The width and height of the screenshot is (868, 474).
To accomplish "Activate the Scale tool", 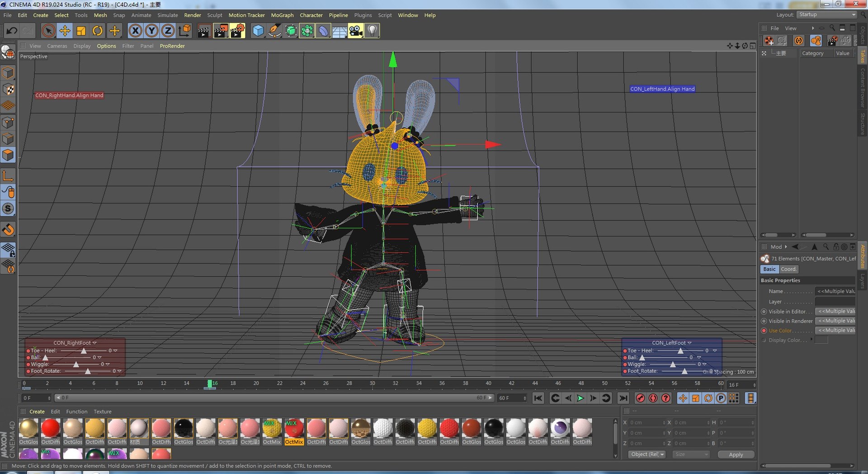I will pos(81,31).
